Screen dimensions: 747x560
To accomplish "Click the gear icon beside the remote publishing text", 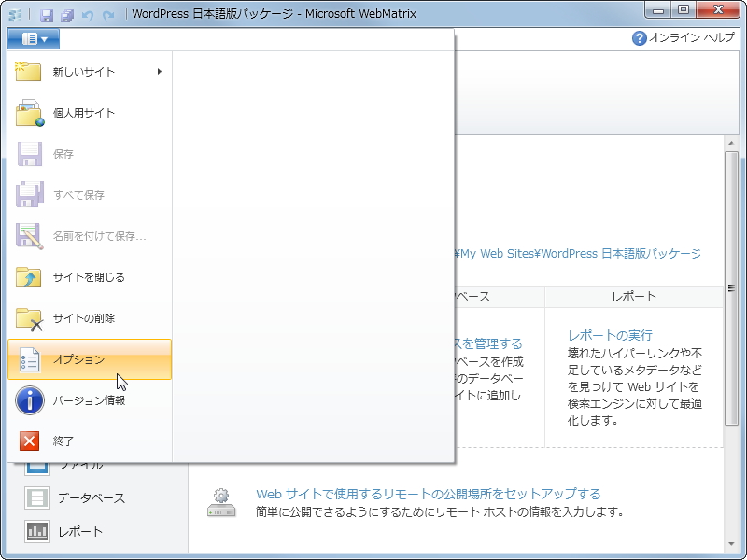I will click(x=220, y=497).
